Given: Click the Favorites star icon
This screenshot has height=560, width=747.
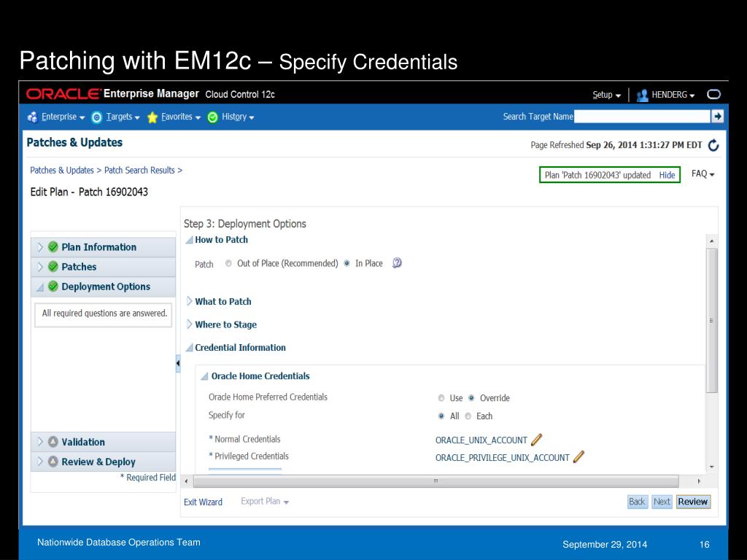Looking at the screenshot, I should tap(152, 117).
